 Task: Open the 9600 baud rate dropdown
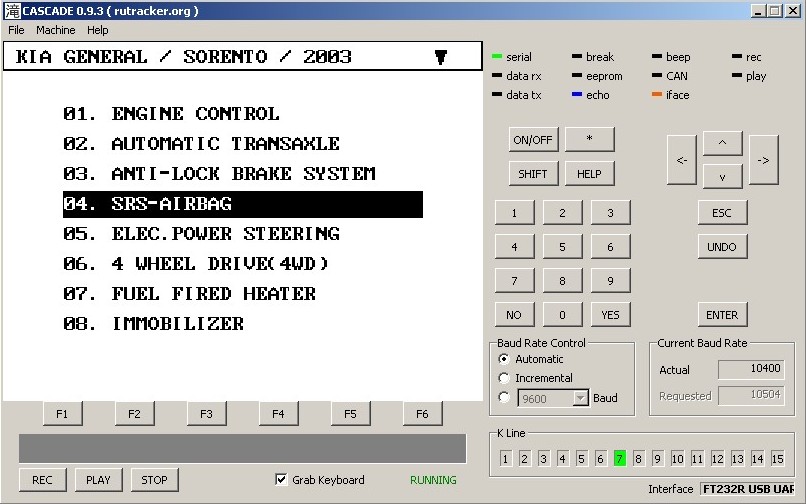[580, 398]
